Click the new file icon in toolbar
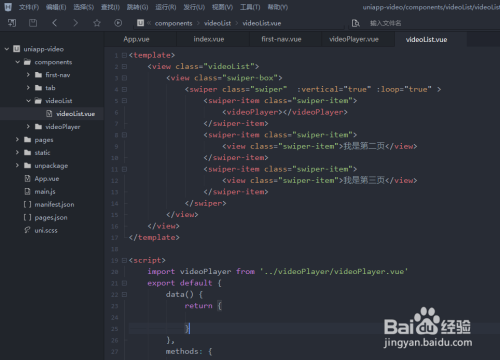This screenshot has height=360, width=500. coord(12,23)
